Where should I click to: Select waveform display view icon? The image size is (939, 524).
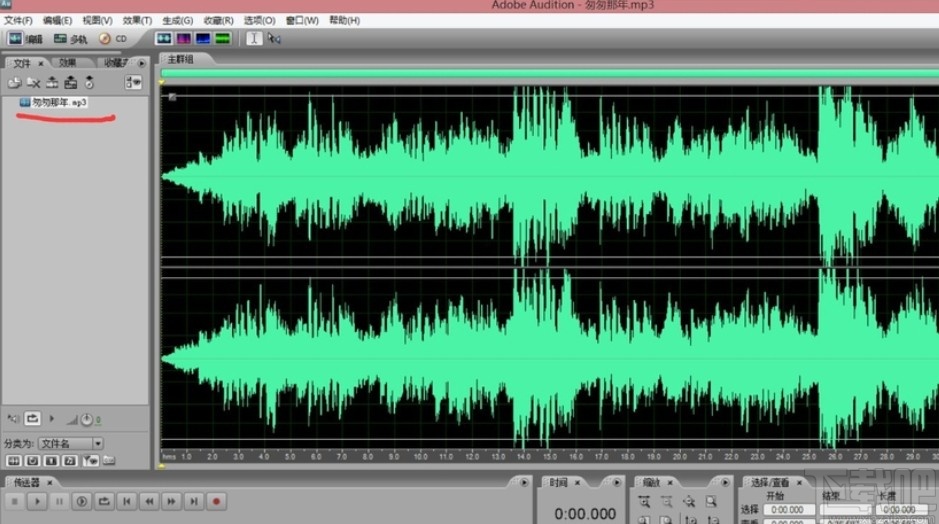pos(163,38)
